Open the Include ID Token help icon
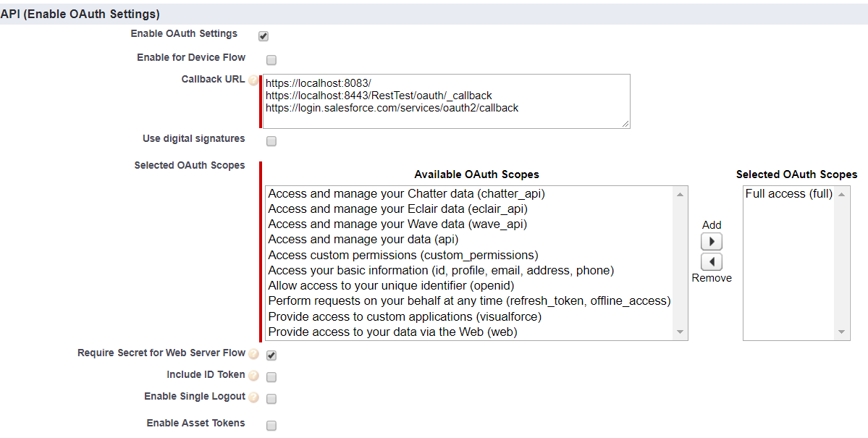The image size is (868, 438). (253, 375)
